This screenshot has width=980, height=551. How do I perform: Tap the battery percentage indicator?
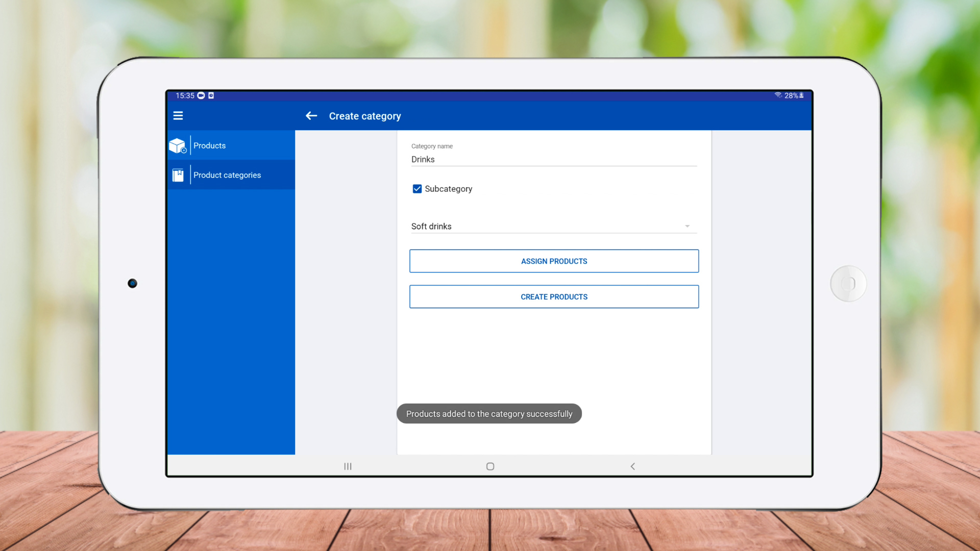[792, 95]
